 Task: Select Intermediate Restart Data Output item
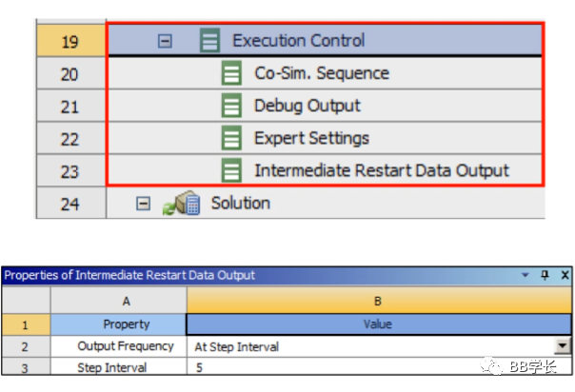click(x=381, y=171)
